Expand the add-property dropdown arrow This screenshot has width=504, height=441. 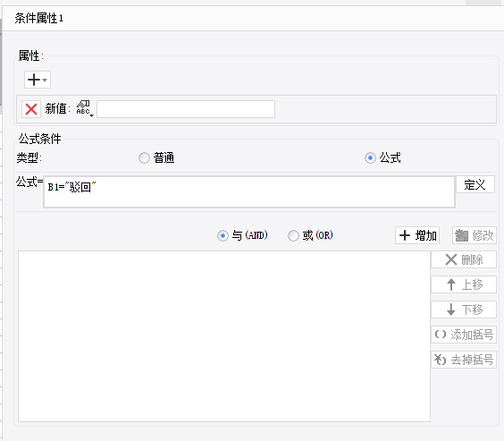click(x=45, y=81)
